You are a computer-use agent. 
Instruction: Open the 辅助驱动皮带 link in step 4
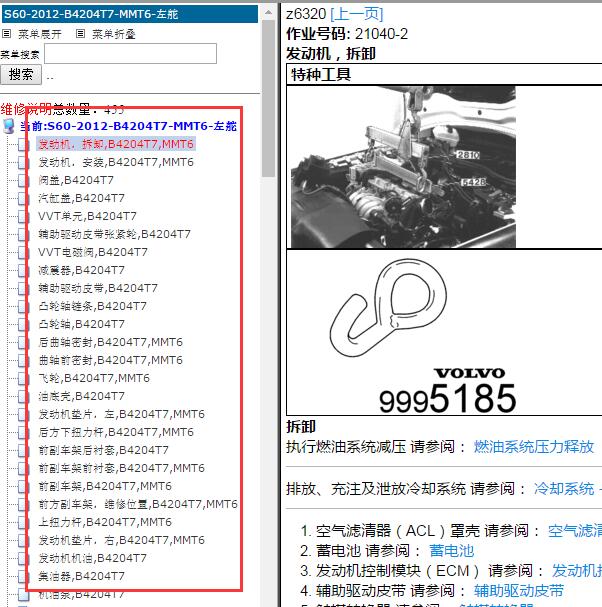click(519, 591)
